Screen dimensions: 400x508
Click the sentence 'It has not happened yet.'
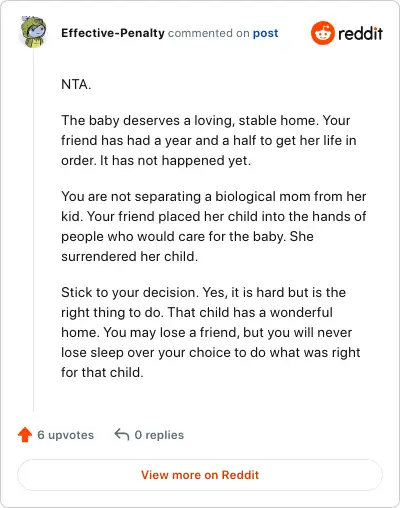click(x=175, y=161)
